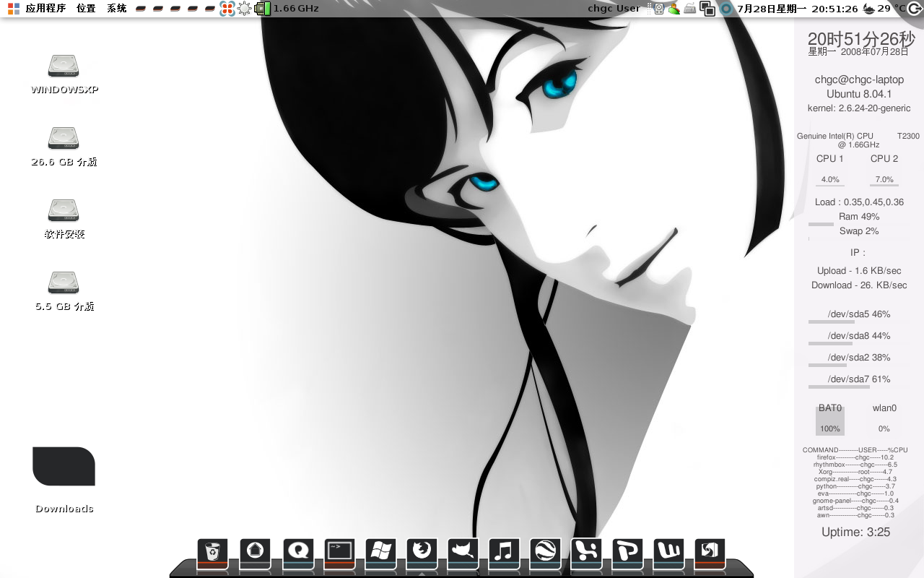Open the 应用程序 menu
Image resolution: width=924 pixels, height=578 pixels.
click(x=45, y=9)
